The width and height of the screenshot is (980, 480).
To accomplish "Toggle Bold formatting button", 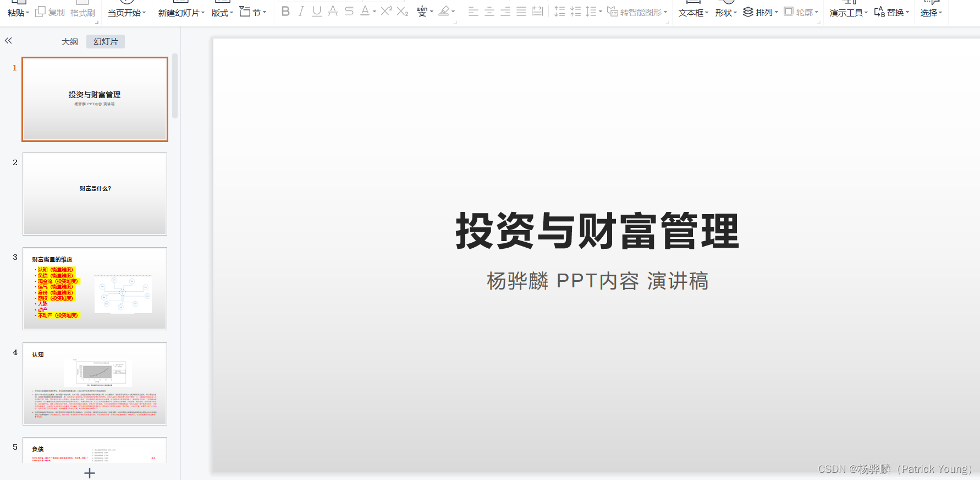I will tap(285, 12).
